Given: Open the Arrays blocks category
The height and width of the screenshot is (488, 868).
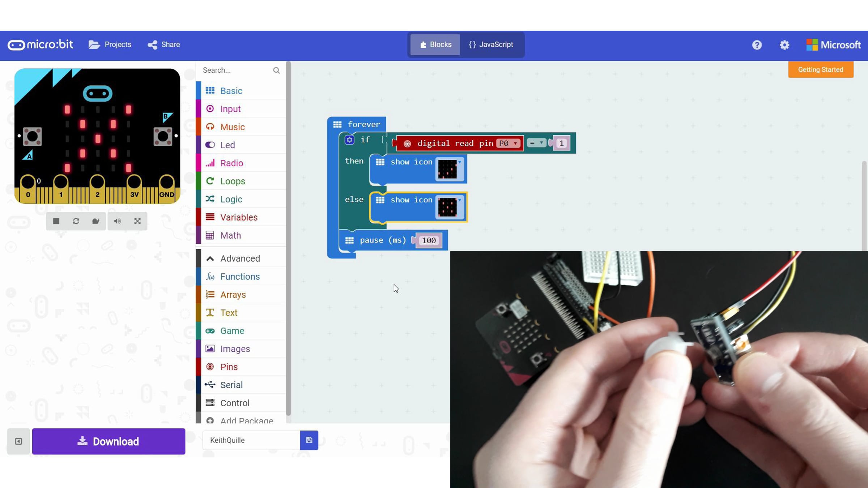Looking at the screenshot, I should click(x=241, y=294).
